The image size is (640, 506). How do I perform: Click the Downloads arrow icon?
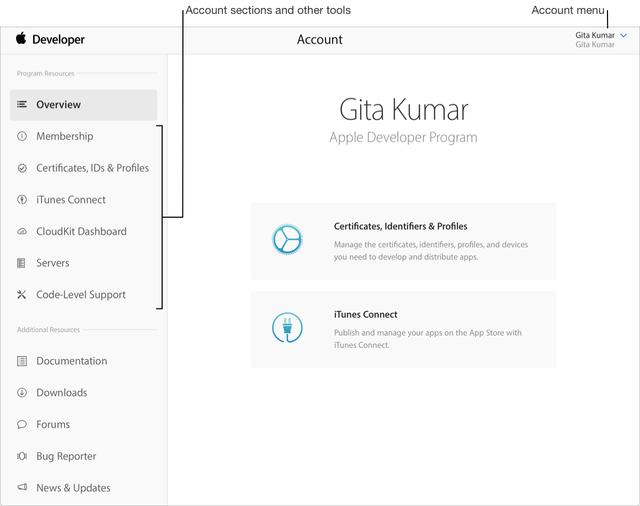[22, 393]
